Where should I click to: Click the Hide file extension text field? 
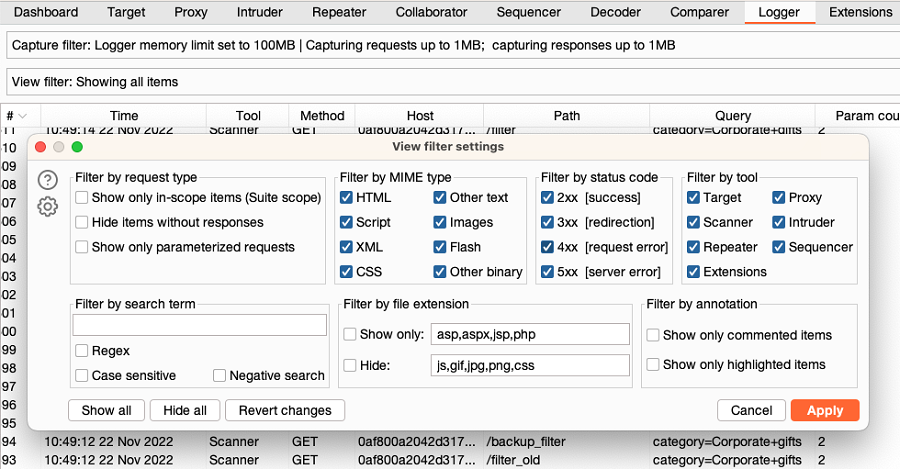[529, 365]
